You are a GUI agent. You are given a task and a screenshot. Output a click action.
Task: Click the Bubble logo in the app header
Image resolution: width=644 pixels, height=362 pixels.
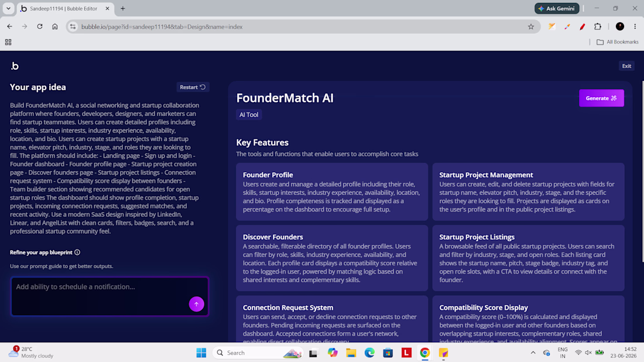15,66
